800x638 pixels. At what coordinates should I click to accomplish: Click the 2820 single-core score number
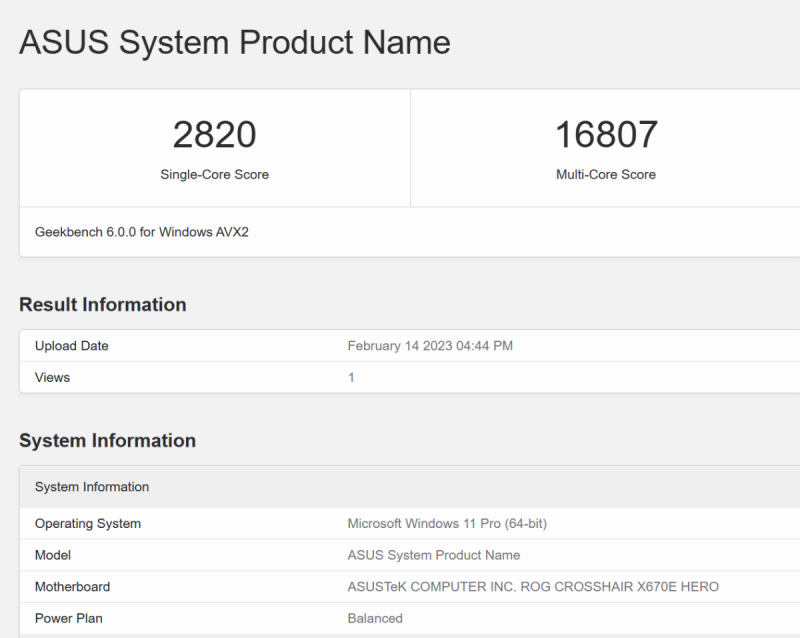pos(214,134)
